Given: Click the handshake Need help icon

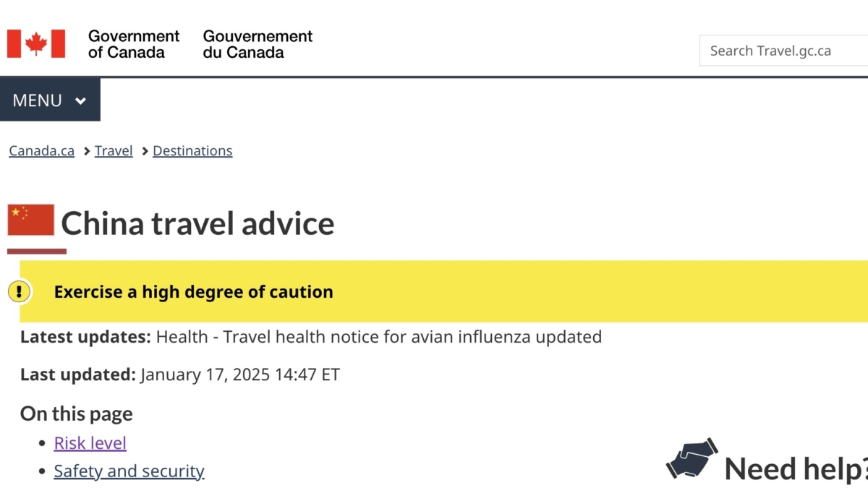Looking at the screenshot, I should pos(692,458).
